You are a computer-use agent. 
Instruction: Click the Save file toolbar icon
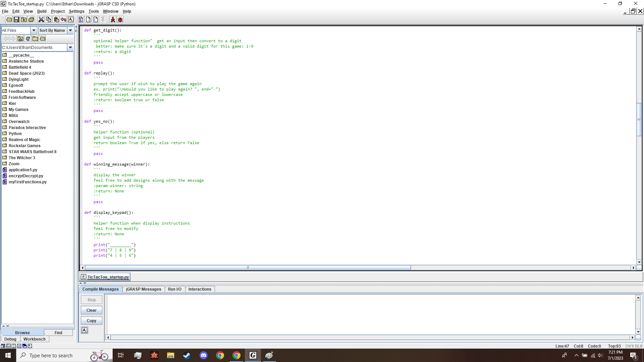click(16, 20)
